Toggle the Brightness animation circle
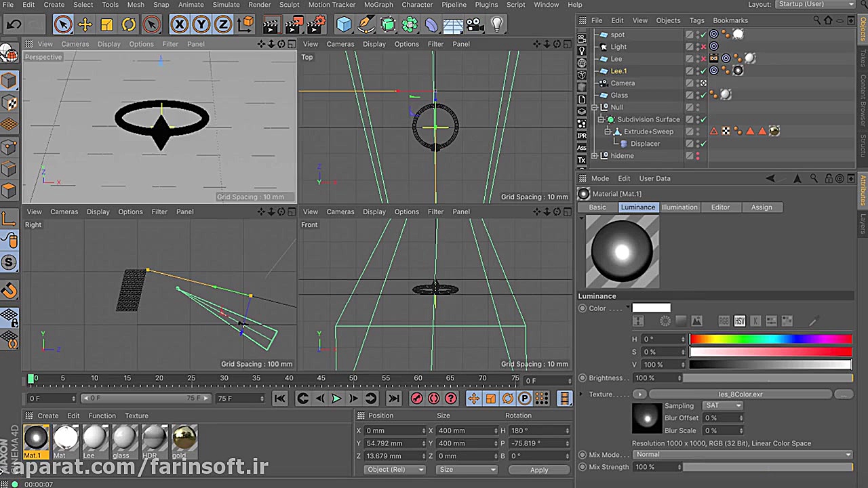The image size is (868, 488). (x=583, y=378)
